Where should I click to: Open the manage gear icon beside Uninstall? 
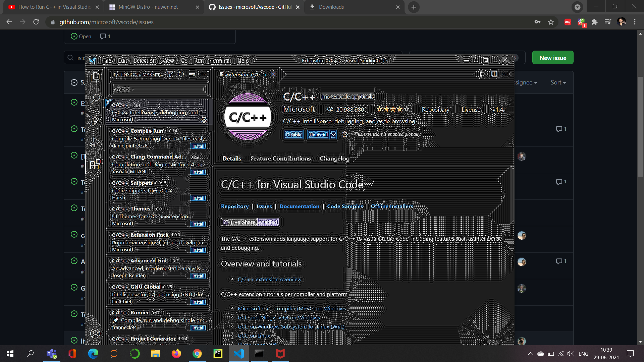(x=344, y=134)
